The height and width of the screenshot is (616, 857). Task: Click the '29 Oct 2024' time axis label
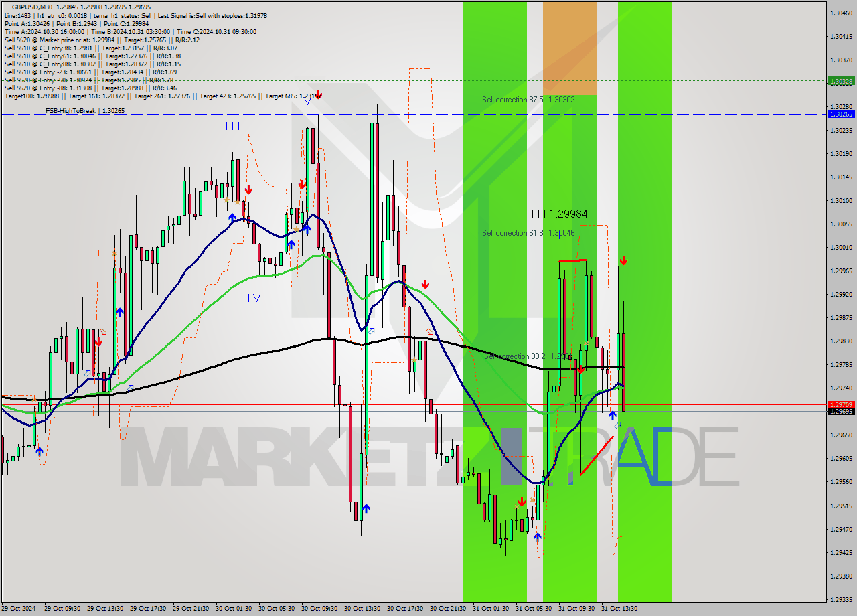[19, 609]
